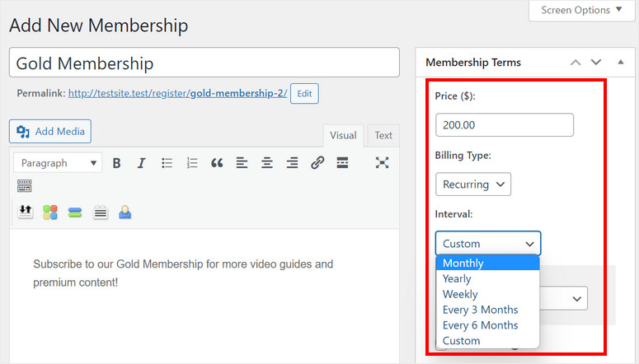Click the Price input field

(504, 125)
